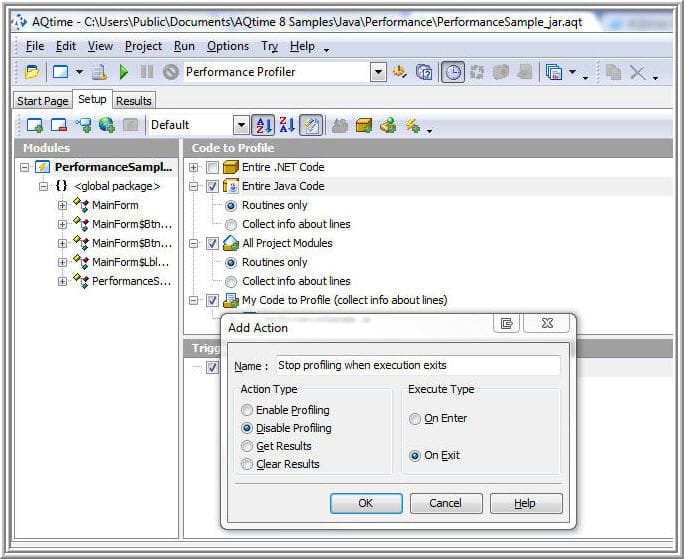684x559 pixels.
Task: Collapse the Entire Java Code node
Action: click(x=193, y=186)
